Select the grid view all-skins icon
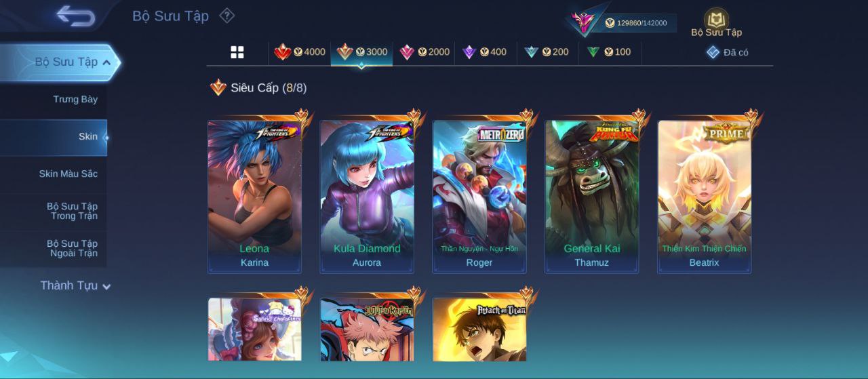Image resolution: width=868 pixels, height=379 pixels. point(237,52)
